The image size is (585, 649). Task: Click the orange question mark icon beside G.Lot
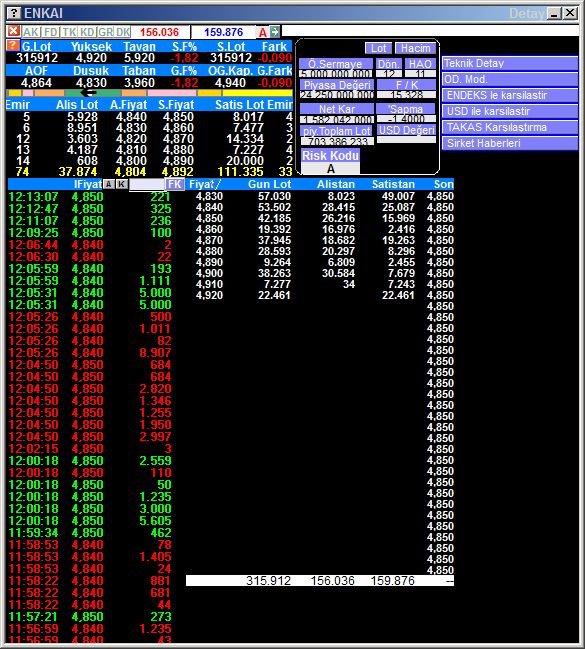point(13,45)
